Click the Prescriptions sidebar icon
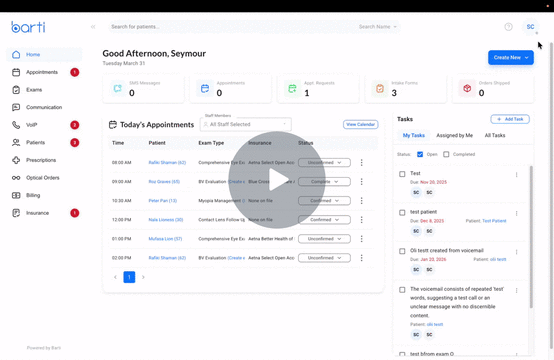Image resolution: width=554 pixels, height=360 pixels. (16, 160)
